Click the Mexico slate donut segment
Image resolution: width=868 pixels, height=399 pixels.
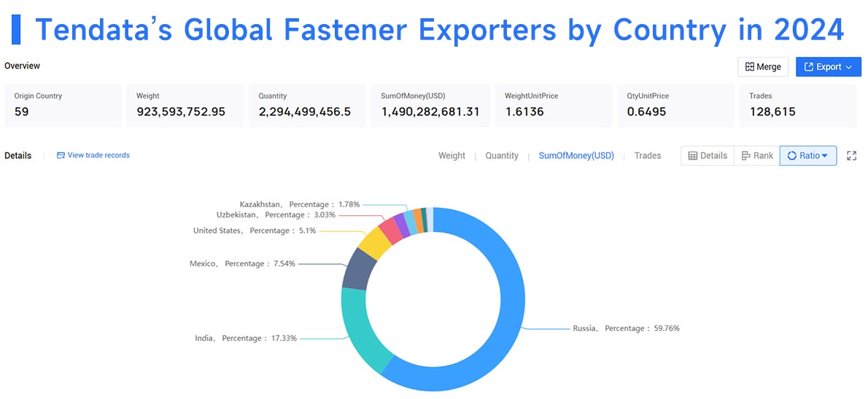coord(357,269)
